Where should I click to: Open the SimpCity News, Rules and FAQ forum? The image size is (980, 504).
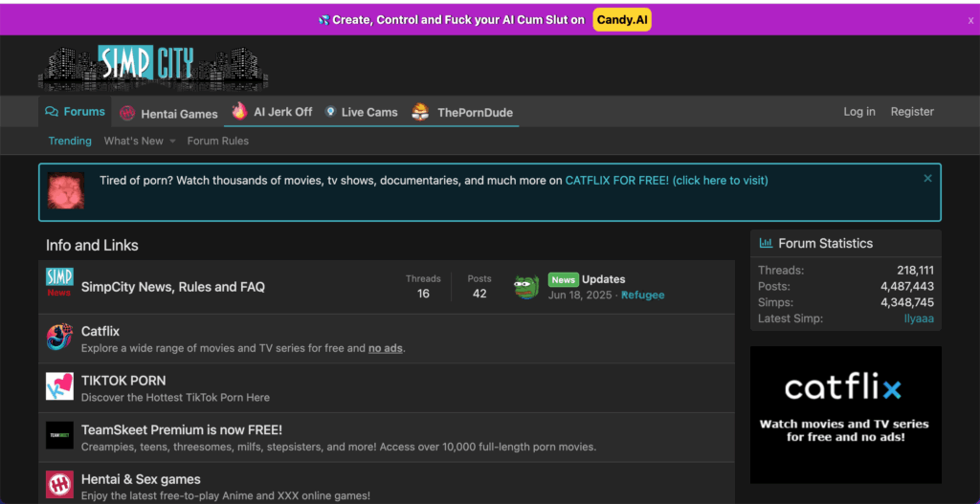point(173,287)
